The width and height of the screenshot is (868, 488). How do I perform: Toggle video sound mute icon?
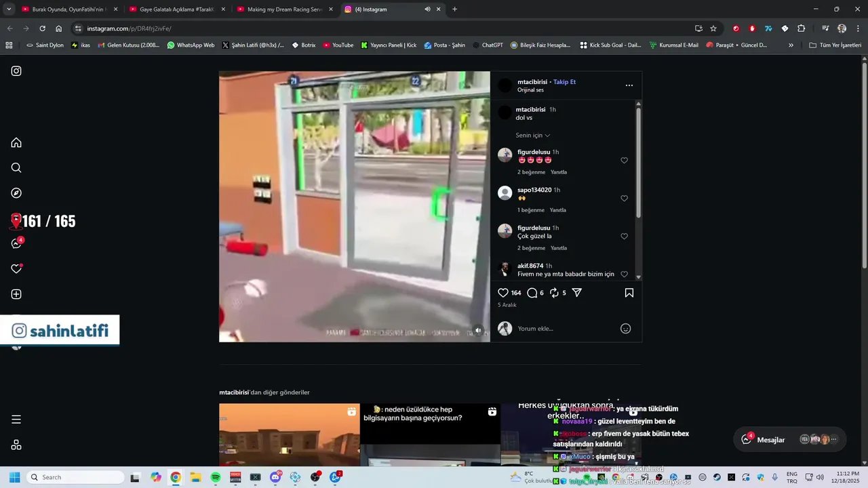coord(478,331)
